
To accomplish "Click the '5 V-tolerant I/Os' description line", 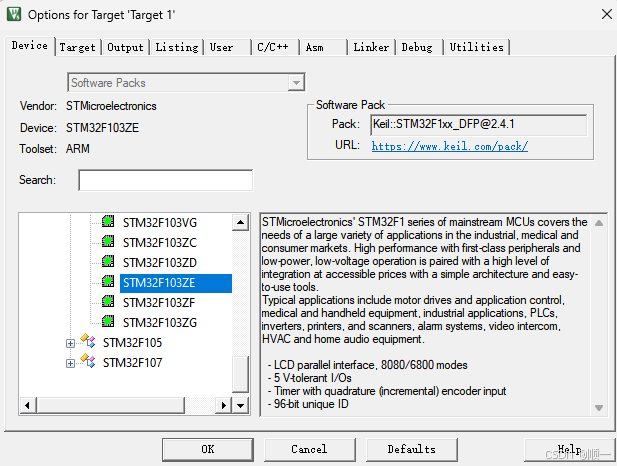I will [310, 378].
